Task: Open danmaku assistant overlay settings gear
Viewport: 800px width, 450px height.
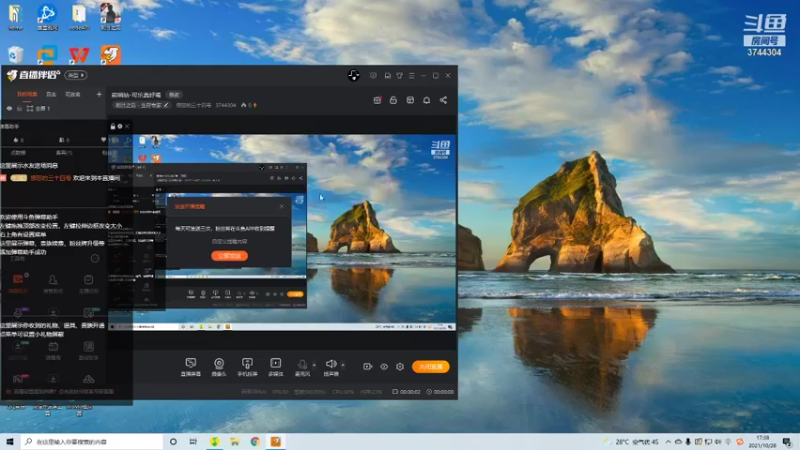Action: (x=120, y=126)
